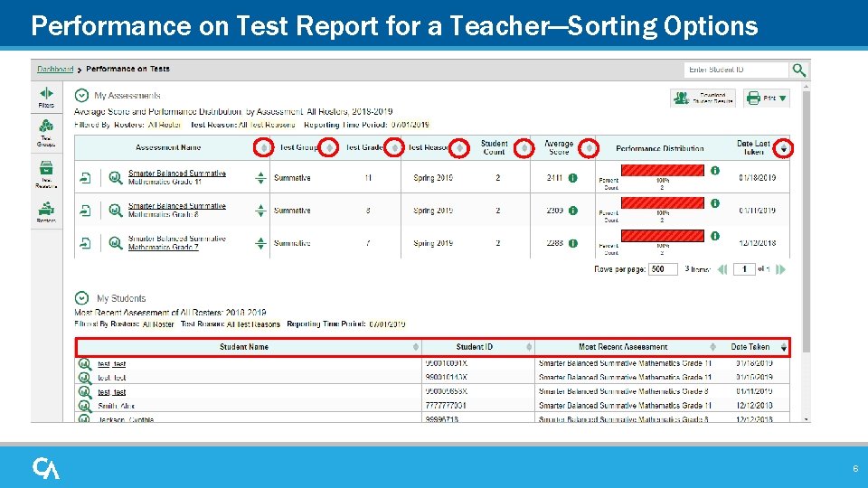
Task: Click the All Roster filter link in My Assessments
Action: tap(165, 125)
